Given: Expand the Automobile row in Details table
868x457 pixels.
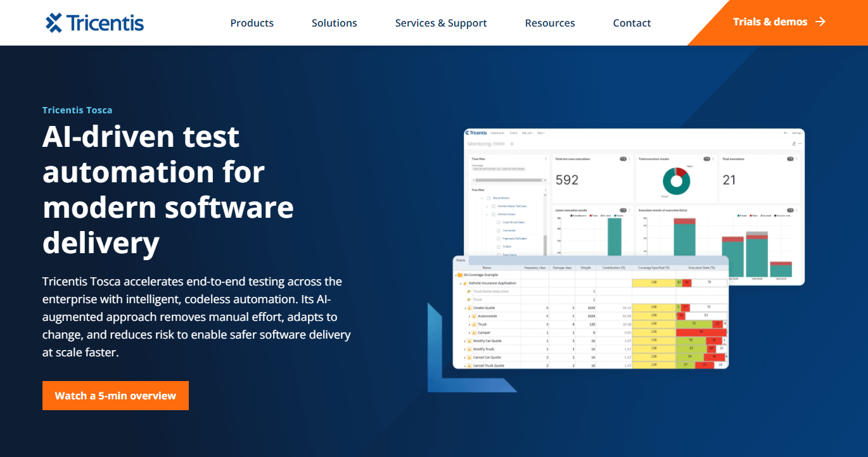Looking at the screenshot, I should coord(469,316).
